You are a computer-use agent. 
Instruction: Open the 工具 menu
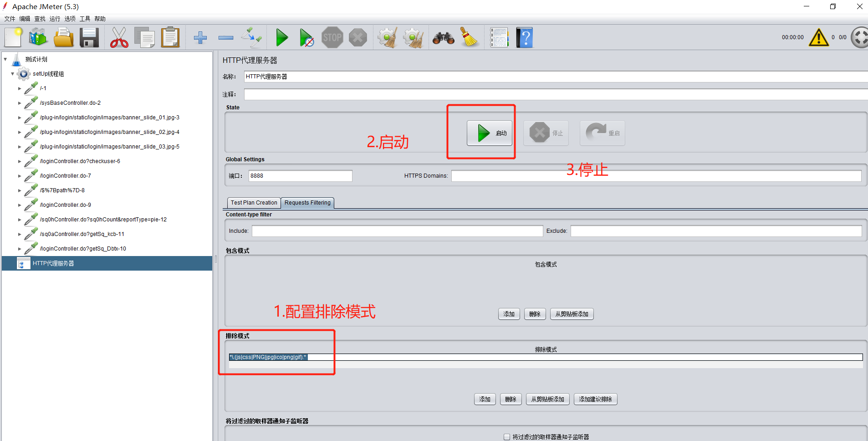point(85,19)
